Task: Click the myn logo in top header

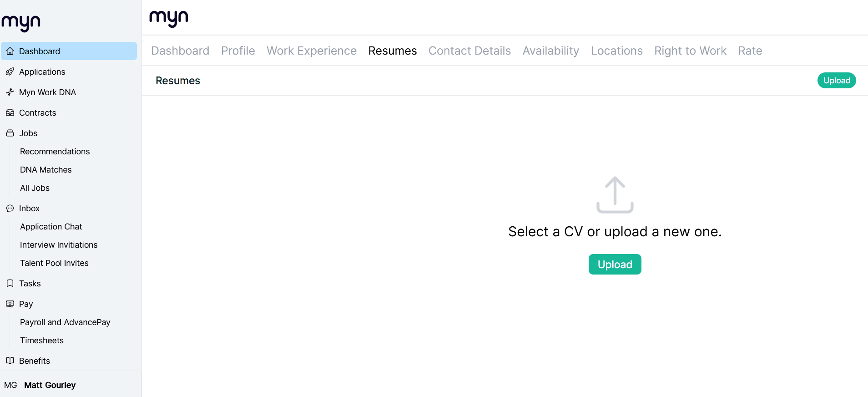Action: tap(169, 19)
